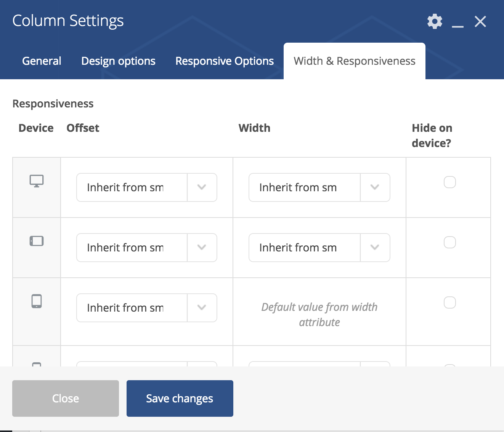Click the desktop monitor device icon
Screen dimensions: 504x432
[37, 181]
